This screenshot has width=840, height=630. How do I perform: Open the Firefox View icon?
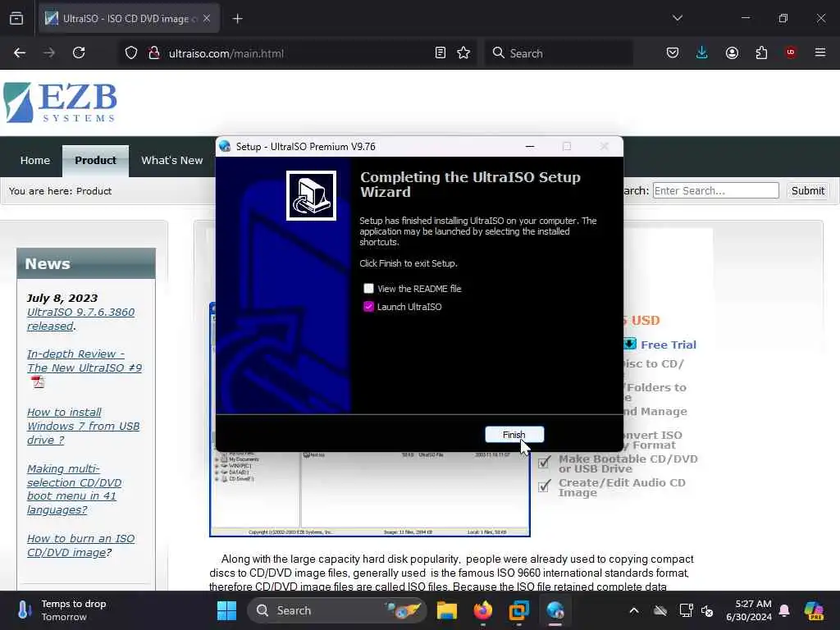pyautogui.click(x=16, y=18)
